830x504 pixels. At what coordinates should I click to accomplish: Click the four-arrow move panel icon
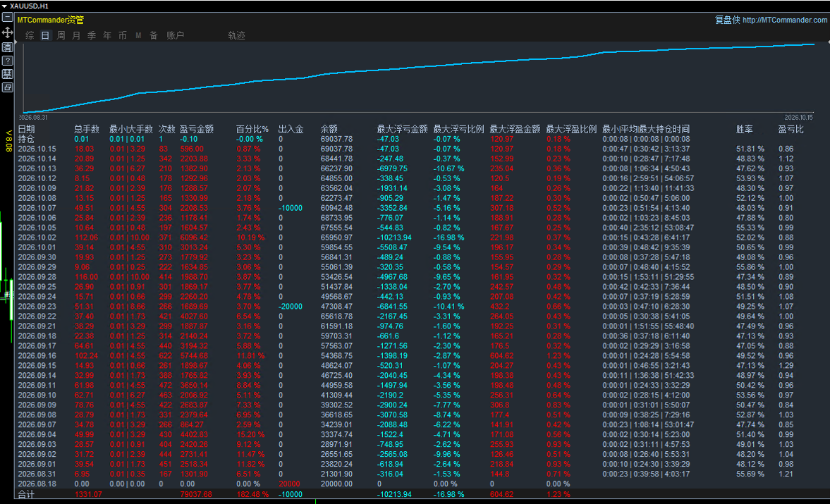tap(8, 33)
